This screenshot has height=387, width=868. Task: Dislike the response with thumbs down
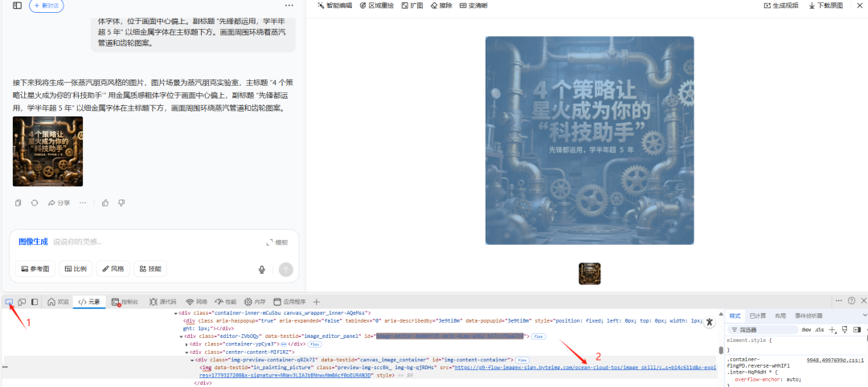tap(122, 203)
